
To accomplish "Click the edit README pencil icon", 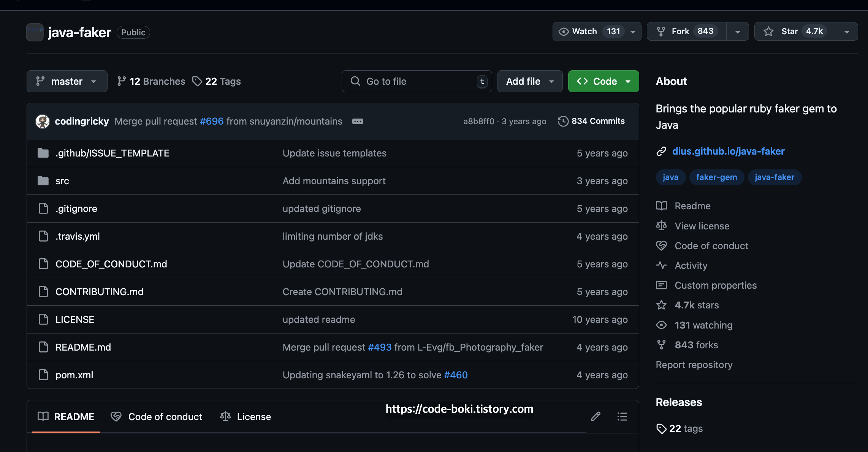I will 596,417.
